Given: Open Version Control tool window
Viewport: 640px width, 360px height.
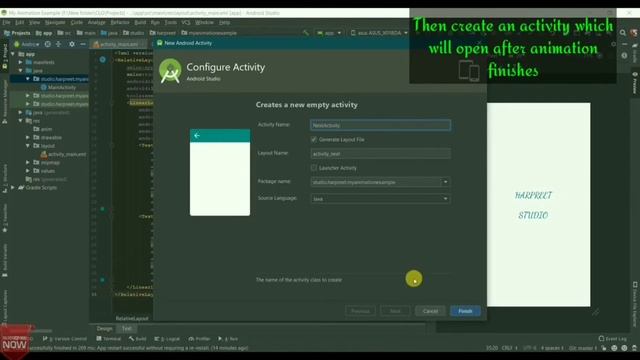Looking at the screenshot, I should pos(65,339).
